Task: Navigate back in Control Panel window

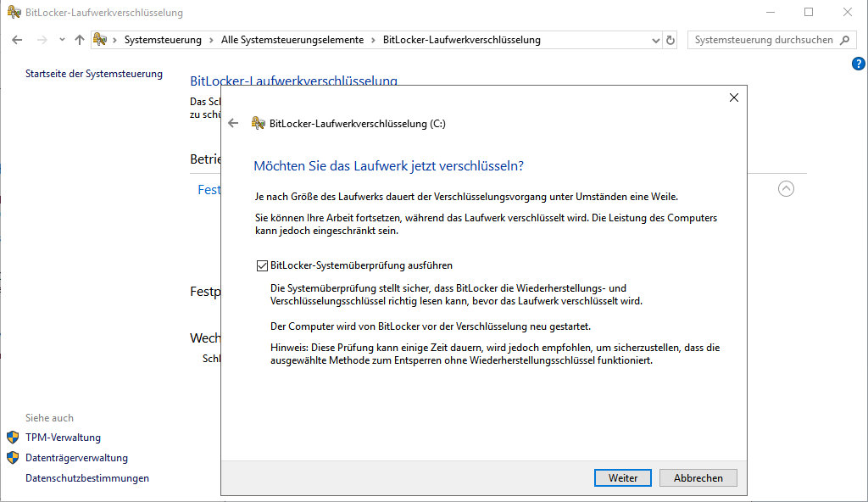Action: (17, 40)
